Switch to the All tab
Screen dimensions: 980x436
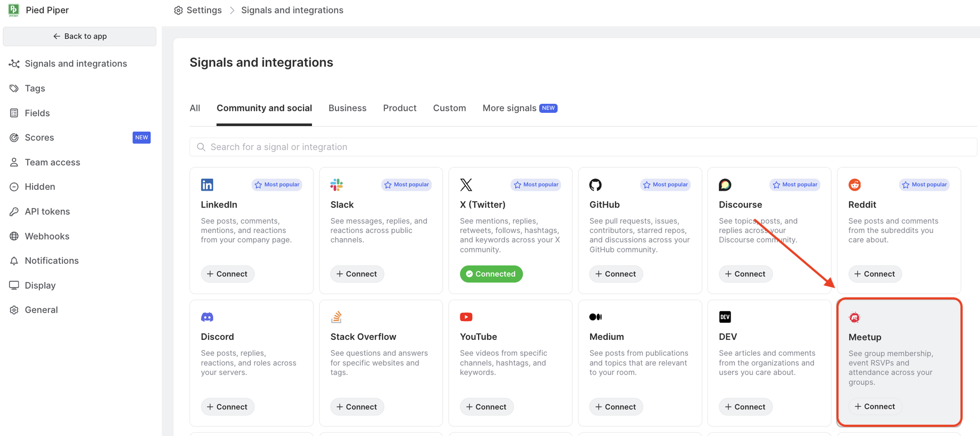pos(195,109)
